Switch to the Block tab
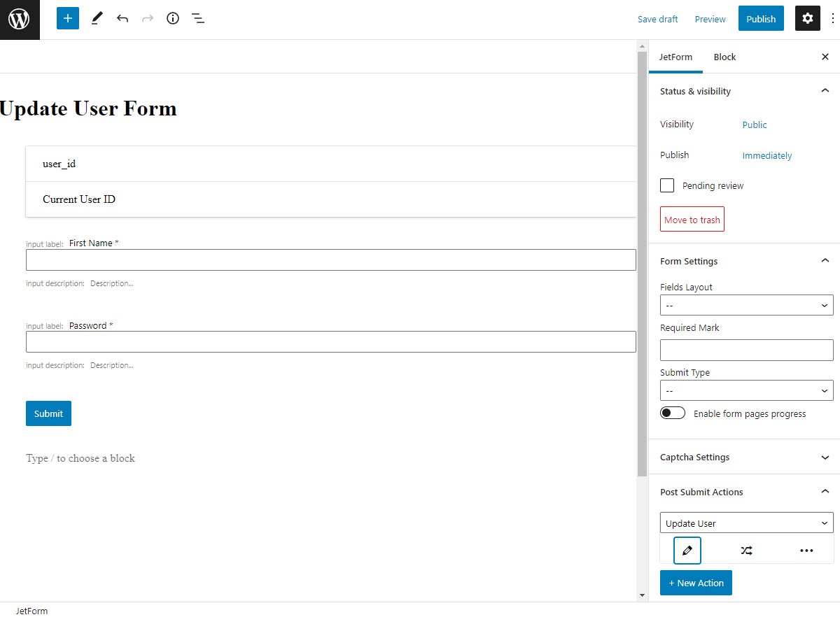This screenshot has height=617, width=840. pyautogui.click(x=724, y=57)
